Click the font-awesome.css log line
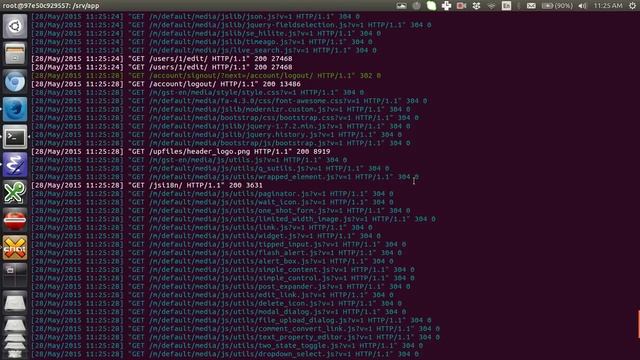This screenshot has width=640, height=360. [x=229, y=101]
